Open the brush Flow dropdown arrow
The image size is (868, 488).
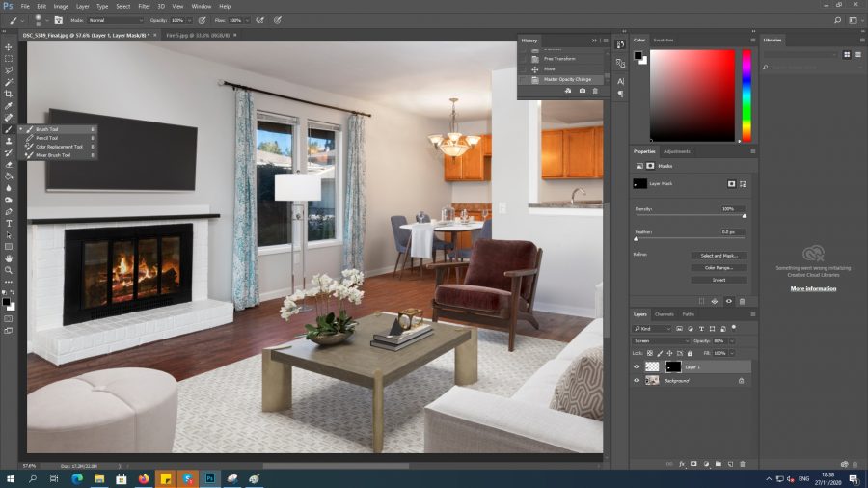coord(247,20)
